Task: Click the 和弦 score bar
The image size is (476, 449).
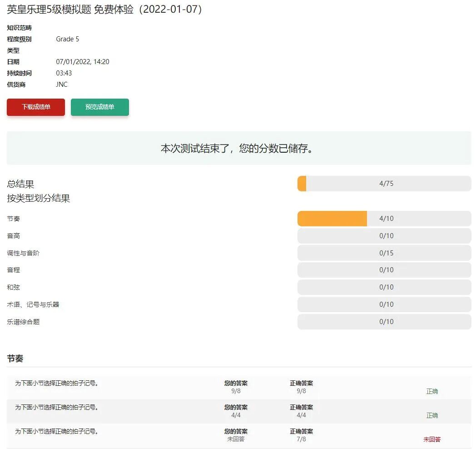Action: click(384, 287)
